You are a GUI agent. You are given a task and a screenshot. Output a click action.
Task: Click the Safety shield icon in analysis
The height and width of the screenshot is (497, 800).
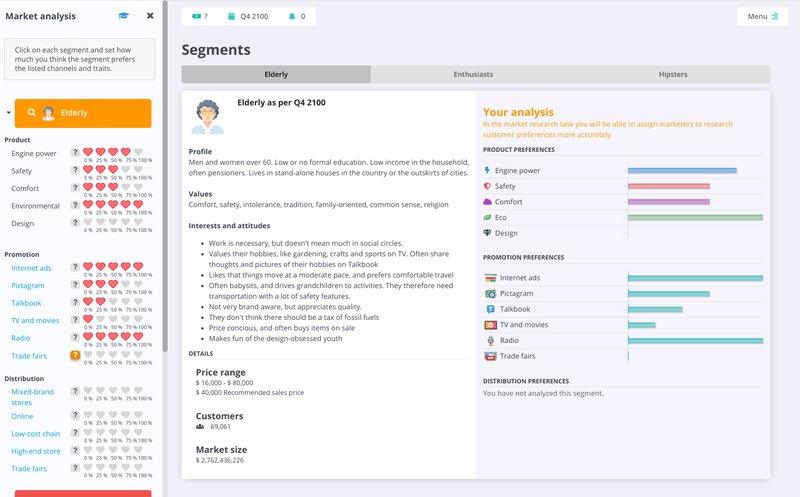[487, 186]
